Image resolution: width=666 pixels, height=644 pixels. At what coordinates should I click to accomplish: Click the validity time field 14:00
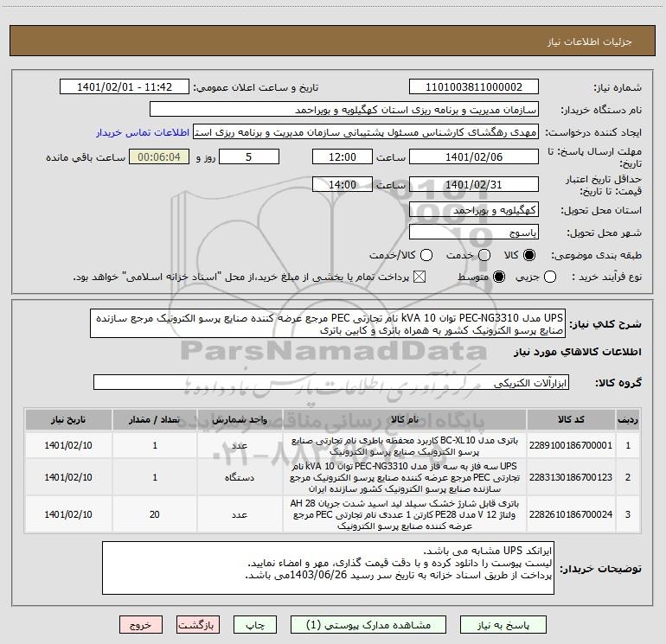point(343,184)
